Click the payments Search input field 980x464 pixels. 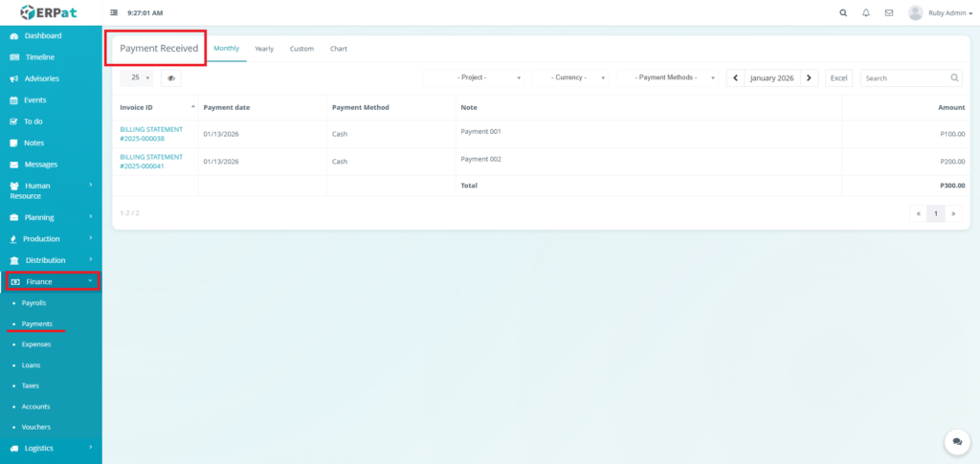point(903,77)
